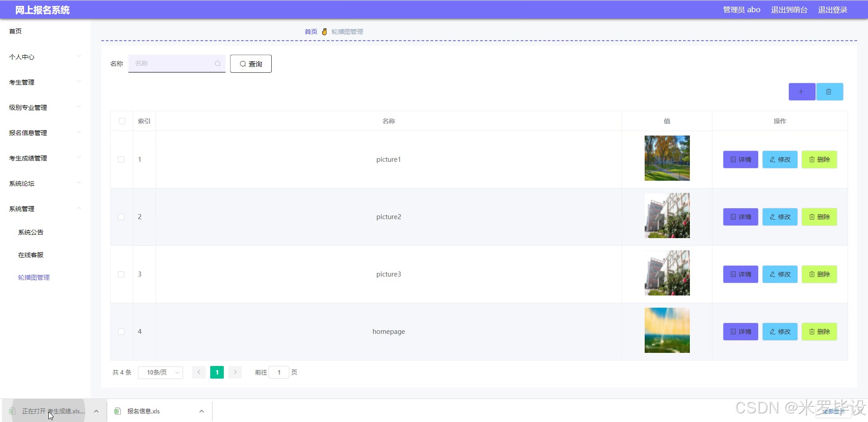Screen dimensions: 868x422
Task: Click the 名称 column header
Action: (x=389, y=121)
